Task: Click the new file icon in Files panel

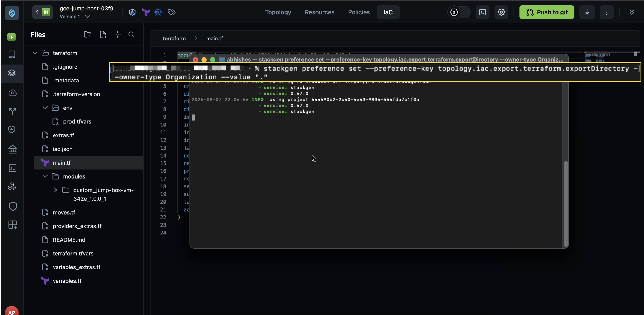Action: click(x=103, y=34)
